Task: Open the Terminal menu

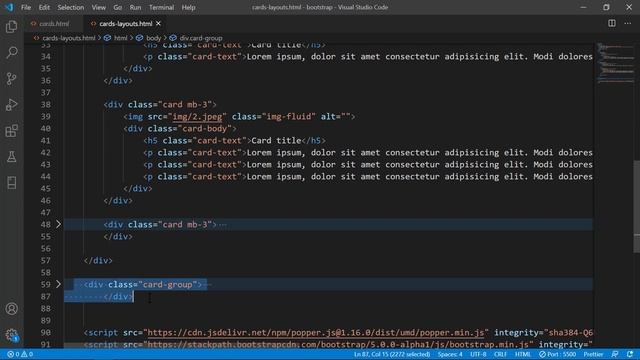Action: click(x=161, y=7)
